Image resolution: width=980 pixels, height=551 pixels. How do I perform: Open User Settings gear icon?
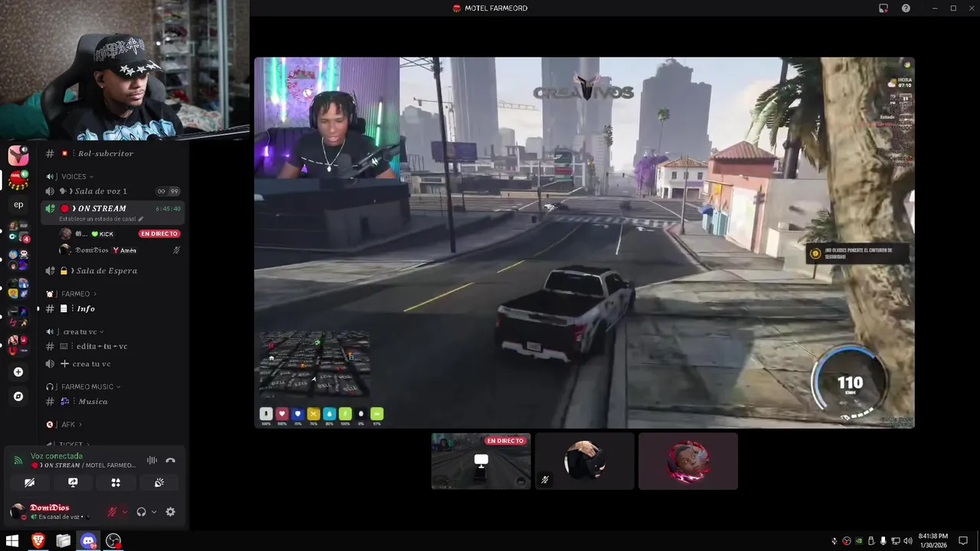pyautogui.click(x=170, y=512)
